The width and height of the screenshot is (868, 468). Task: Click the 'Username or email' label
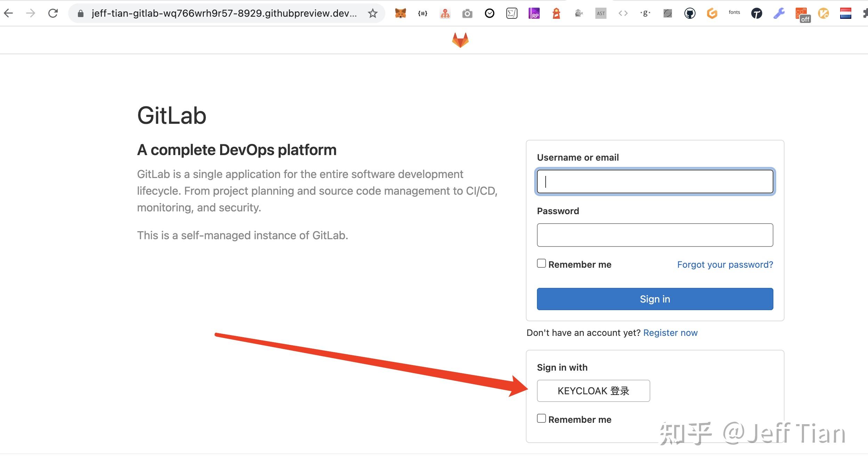[578, 158]
